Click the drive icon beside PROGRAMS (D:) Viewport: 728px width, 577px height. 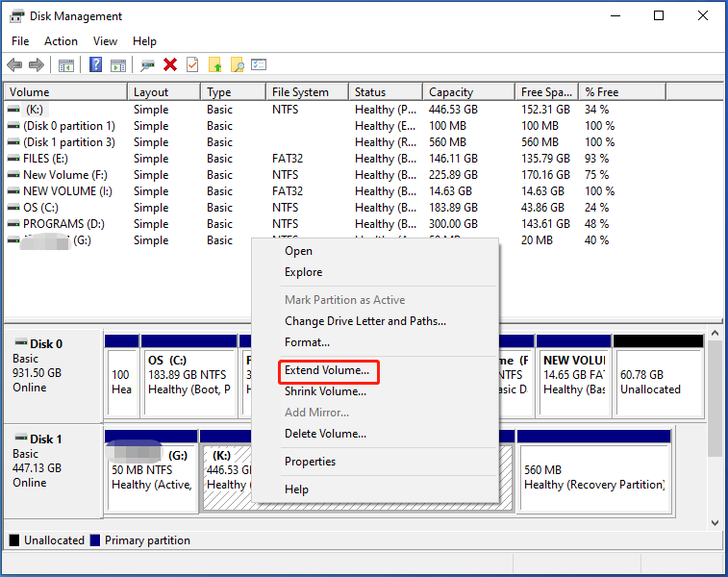[13, 224]
